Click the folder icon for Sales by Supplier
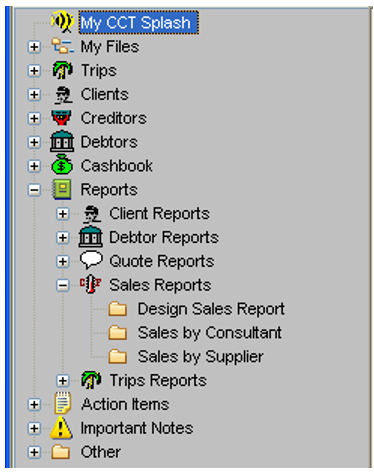This screenshot has height=473, width=374. pos(118,356)
